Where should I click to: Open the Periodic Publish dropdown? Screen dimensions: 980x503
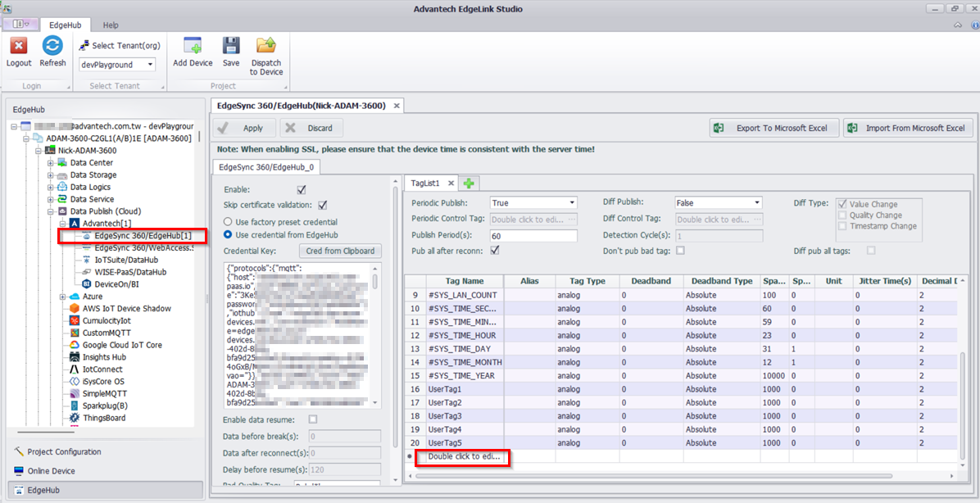click(x=572, y=202)
